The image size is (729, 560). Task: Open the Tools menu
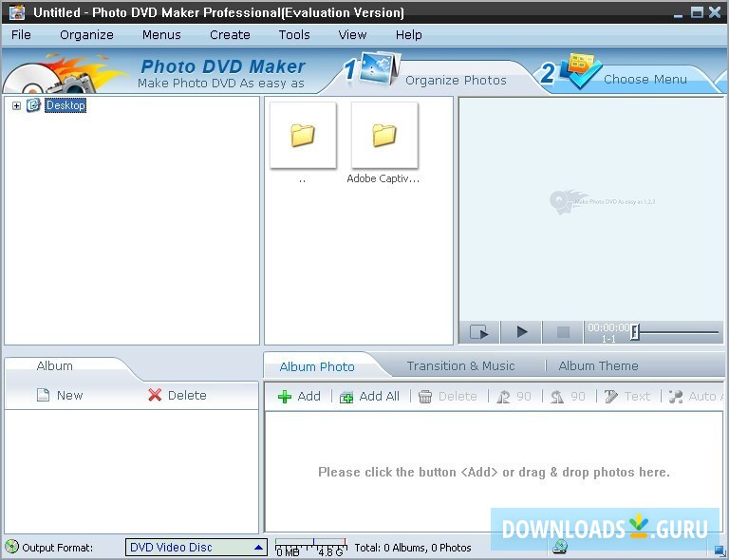tap(294, 35)
